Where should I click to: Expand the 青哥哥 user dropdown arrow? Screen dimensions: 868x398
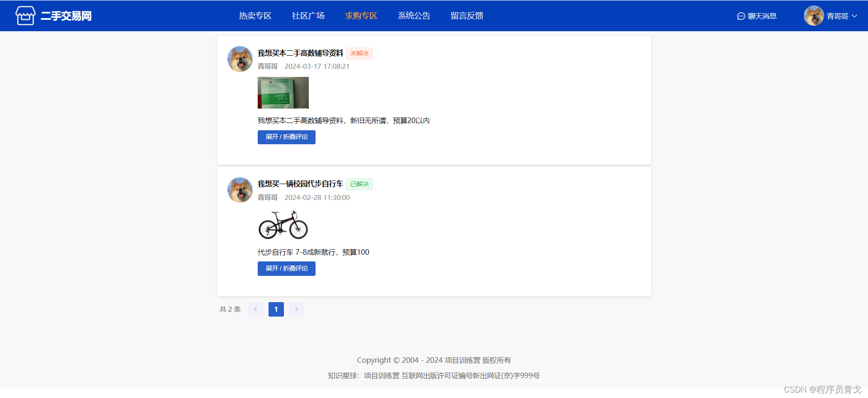pos(854,16)
